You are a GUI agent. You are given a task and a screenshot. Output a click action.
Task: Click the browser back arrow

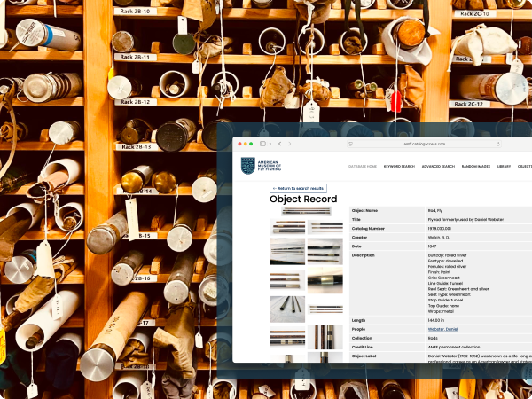tap(280, 144)
